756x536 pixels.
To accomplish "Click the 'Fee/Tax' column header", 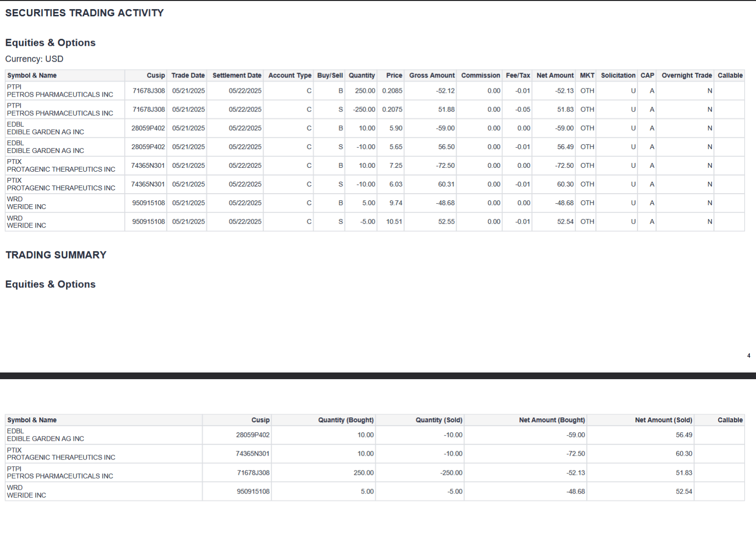I will [518, 76].
